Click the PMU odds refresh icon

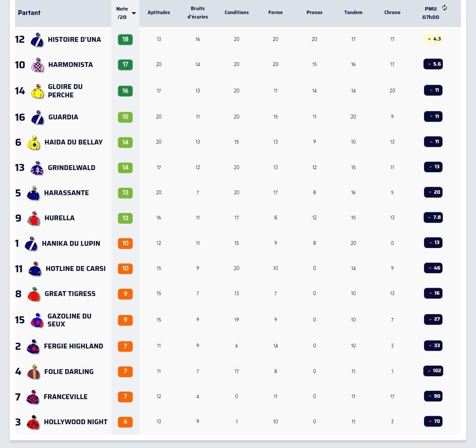pos(444,8)
